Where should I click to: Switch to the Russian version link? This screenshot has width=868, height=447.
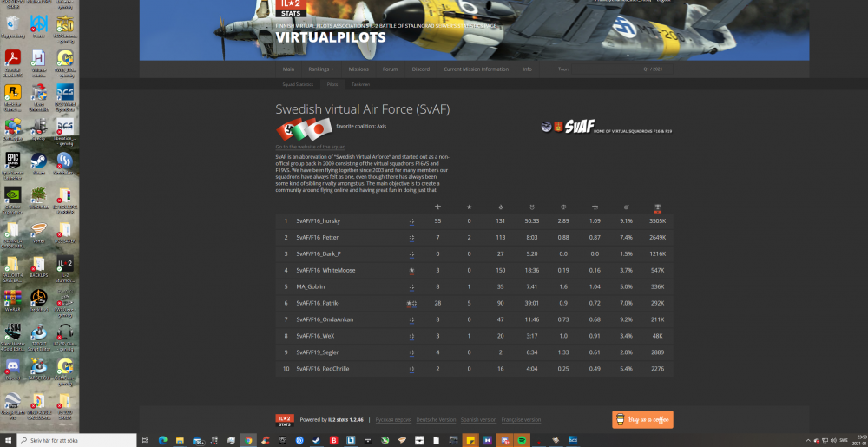[x=393, y=420]
